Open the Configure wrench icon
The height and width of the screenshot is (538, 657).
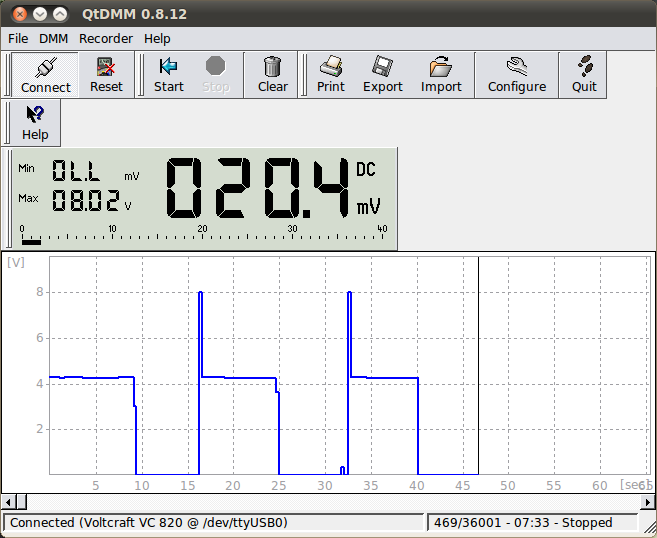tap(516, 68)
